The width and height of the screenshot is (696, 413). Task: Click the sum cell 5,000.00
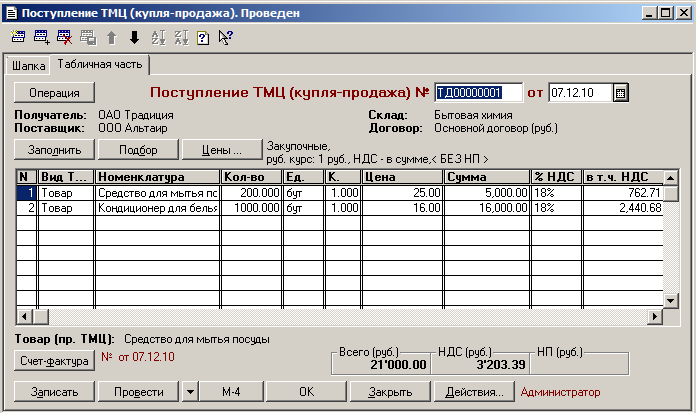[x=487, y=193]
